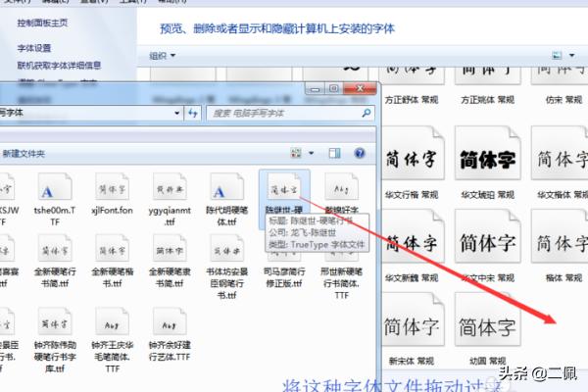Open 联机获取字体详细信息 link
588x392 pixels.
pyautogui.click(x=59, y=66)
